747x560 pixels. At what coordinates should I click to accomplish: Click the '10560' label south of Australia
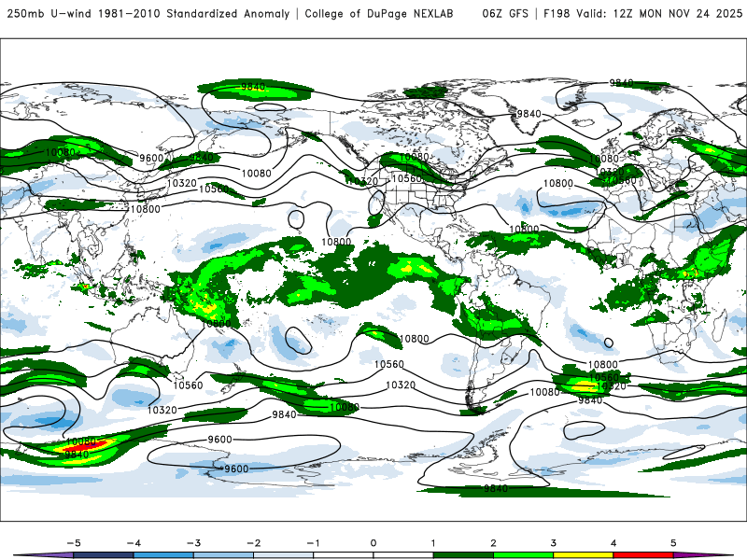(188, 385)
